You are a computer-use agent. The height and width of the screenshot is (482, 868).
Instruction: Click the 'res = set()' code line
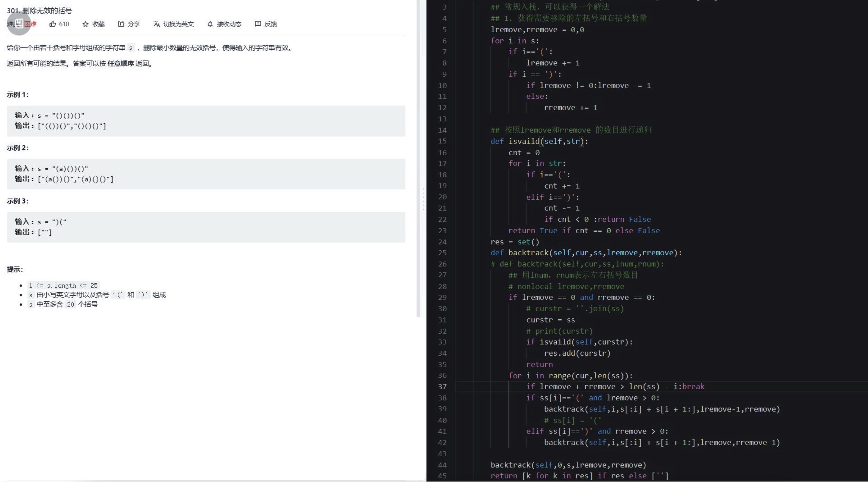tap(515, 242)
